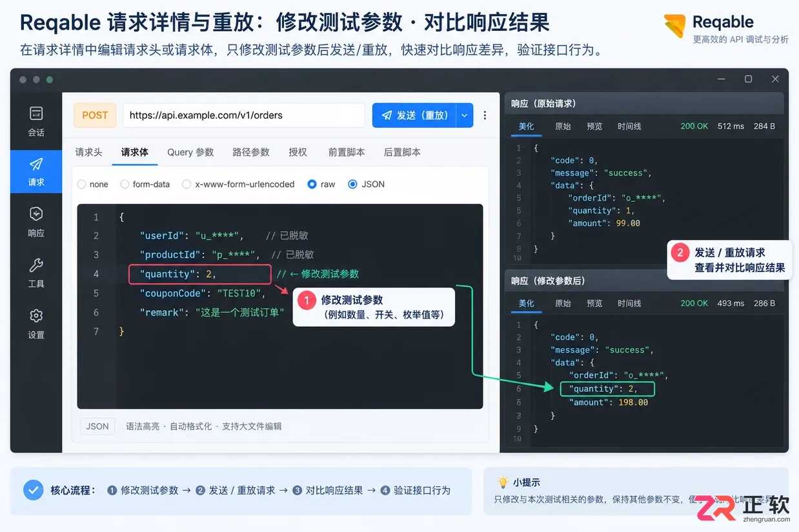The width and height of the screenshot is (799, 532).
Task: Open the 授权 tab
Action: tap(298, 152)
